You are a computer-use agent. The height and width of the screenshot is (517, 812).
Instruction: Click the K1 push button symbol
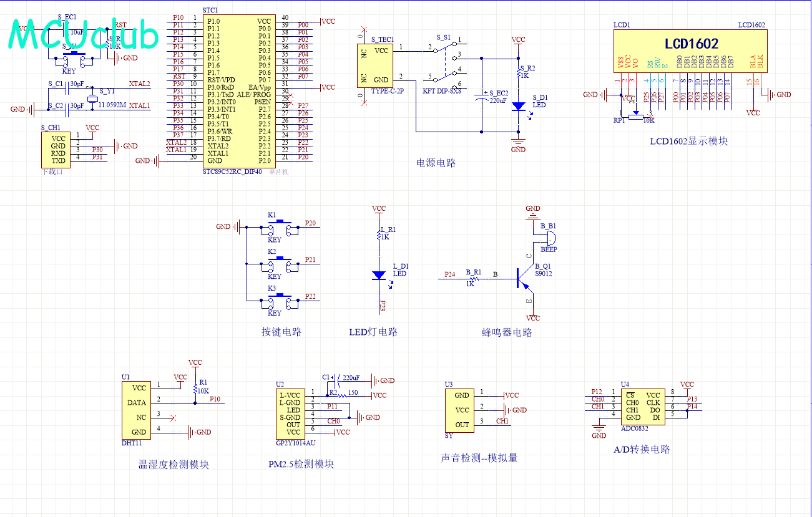[x=280, y=229]
